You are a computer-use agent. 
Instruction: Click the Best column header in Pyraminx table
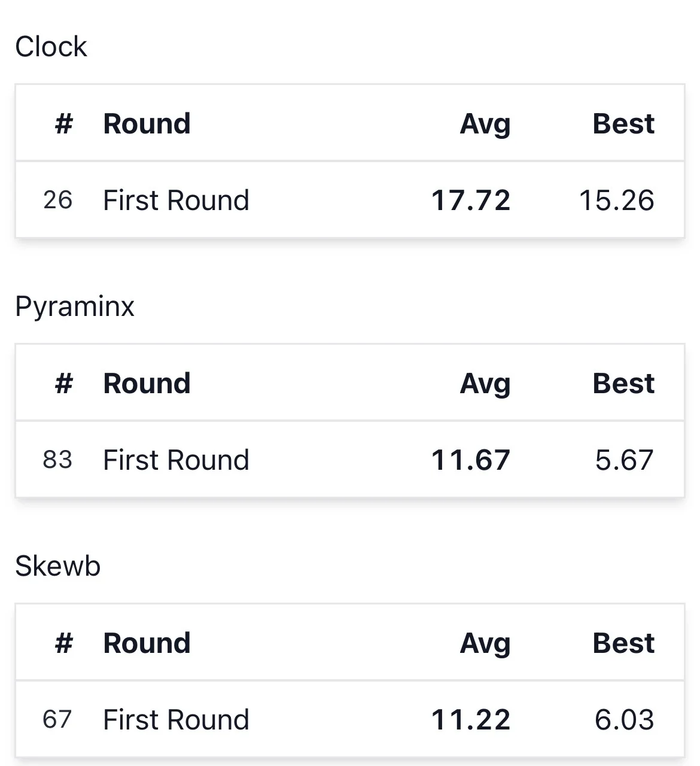(623, 384)
